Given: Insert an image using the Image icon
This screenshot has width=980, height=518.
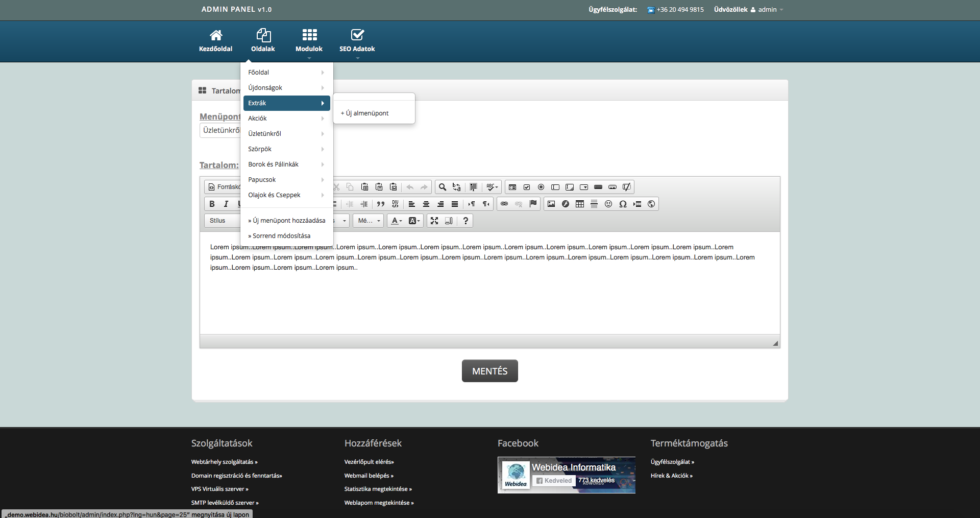Looking at the screenshot, I should [x=551, y=204].
